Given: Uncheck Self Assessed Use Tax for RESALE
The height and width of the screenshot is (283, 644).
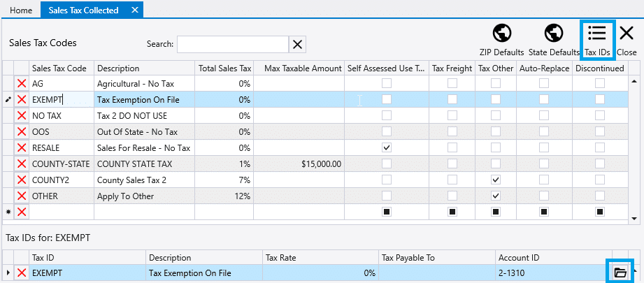Looking at the screenshot, I should click(x=386, y=148).
